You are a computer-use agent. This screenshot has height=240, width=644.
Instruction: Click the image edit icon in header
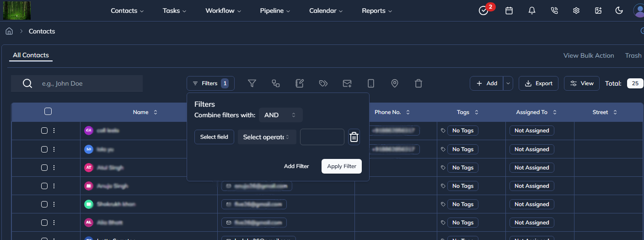coord(598,11)
